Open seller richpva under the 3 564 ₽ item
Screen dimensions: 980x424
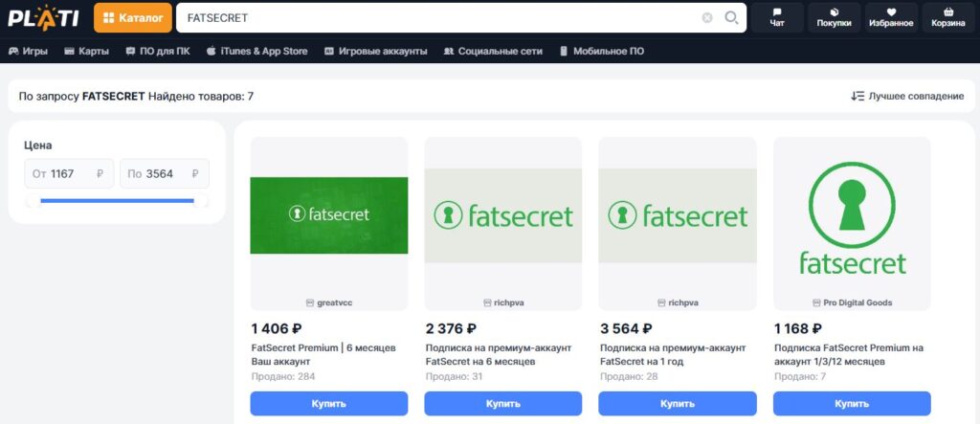click(678, 302)
